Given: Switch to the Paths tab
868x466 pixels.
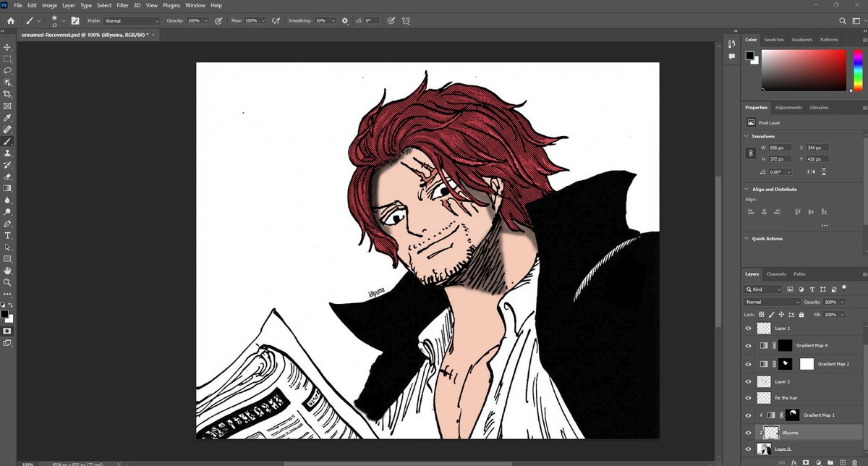Looking at the screenshot, I should (799, 274).
